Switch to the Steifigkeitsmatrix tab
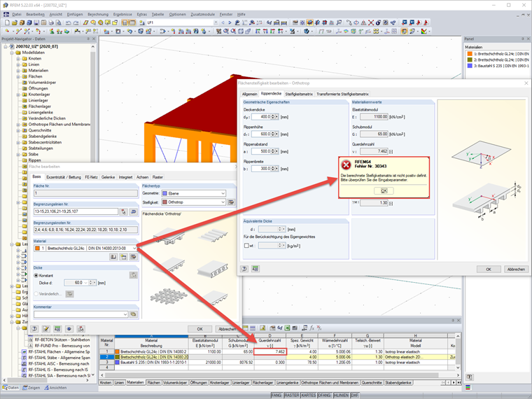Image resolution: width=532 pixels, height=399 pixels. [299, 94]
